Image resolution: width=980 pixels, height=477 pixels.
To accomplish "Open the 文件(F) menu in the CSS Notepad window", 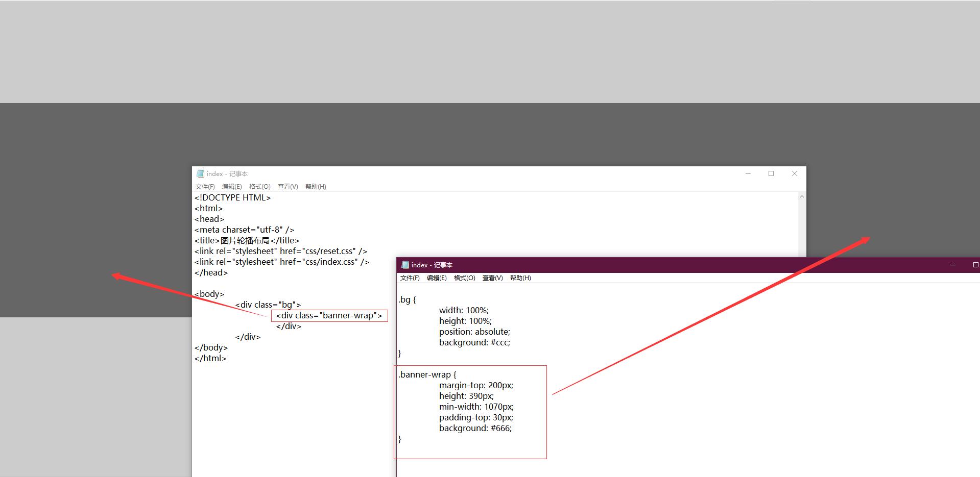I will [410, 278].
